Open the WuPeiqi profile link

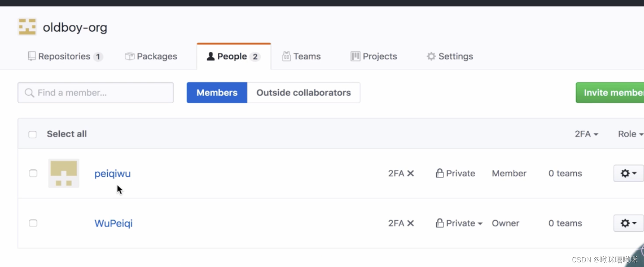[x=113, y=223]
